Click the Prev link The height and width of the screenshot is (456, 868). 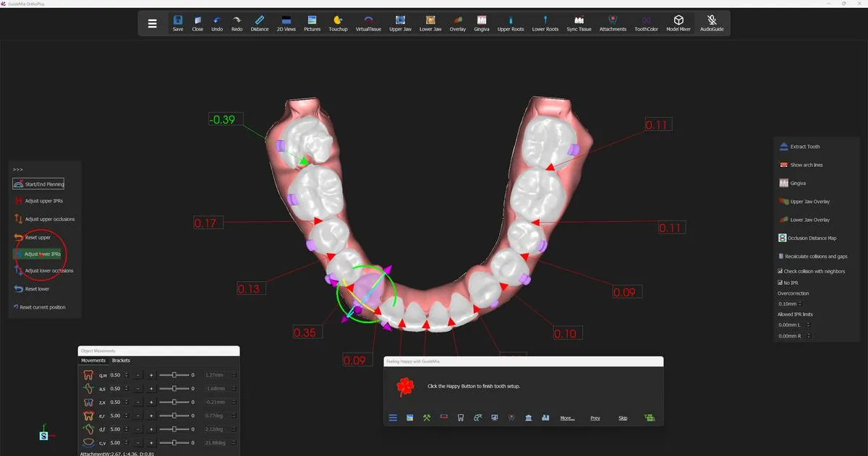[595, 418]
